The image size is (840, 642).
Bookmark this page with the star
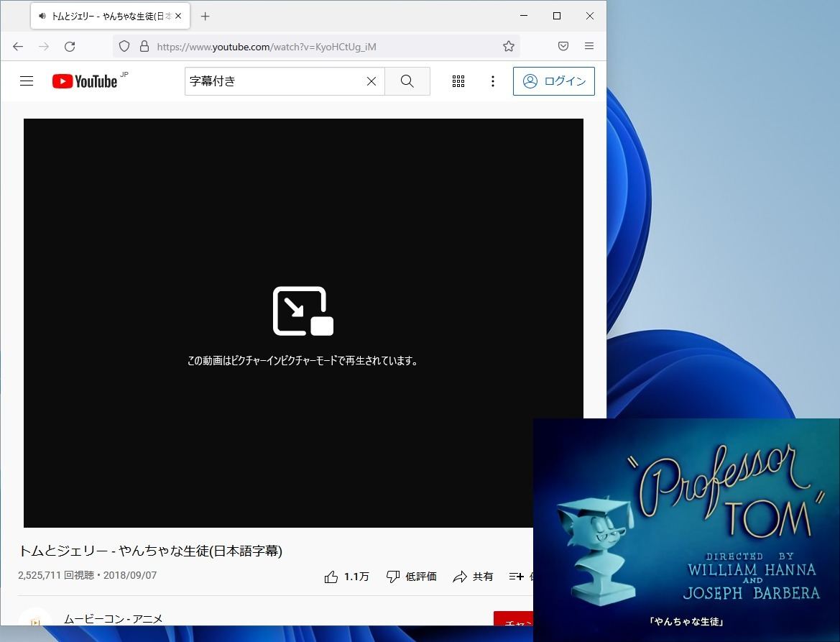click(509, 47)
